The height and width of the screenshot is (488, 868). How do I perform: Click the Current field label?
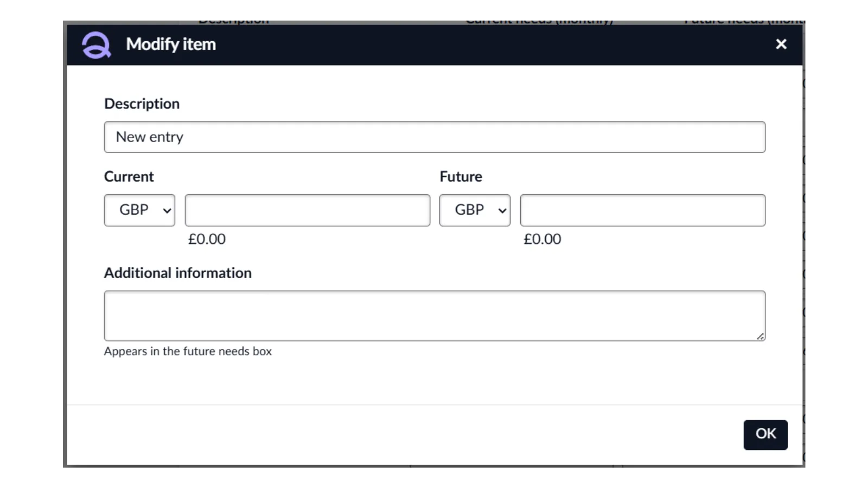tap(129, 177)
